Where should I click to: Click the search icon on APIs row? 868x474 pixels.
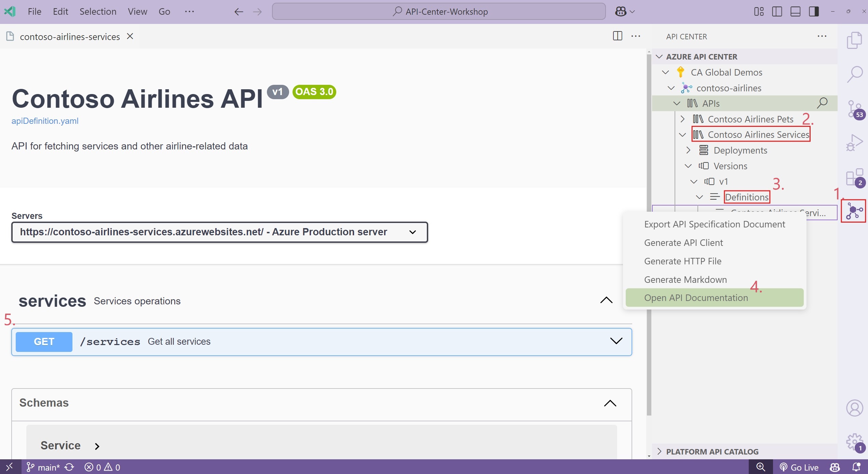pos(822,103)
